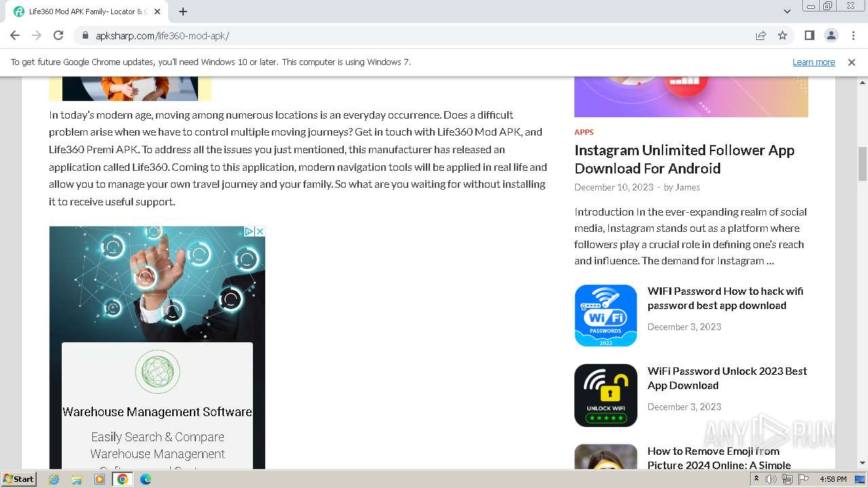Launch Internet Explorer from taskbar
Viewport: 868px width, 488px height.
coord(54,479)
